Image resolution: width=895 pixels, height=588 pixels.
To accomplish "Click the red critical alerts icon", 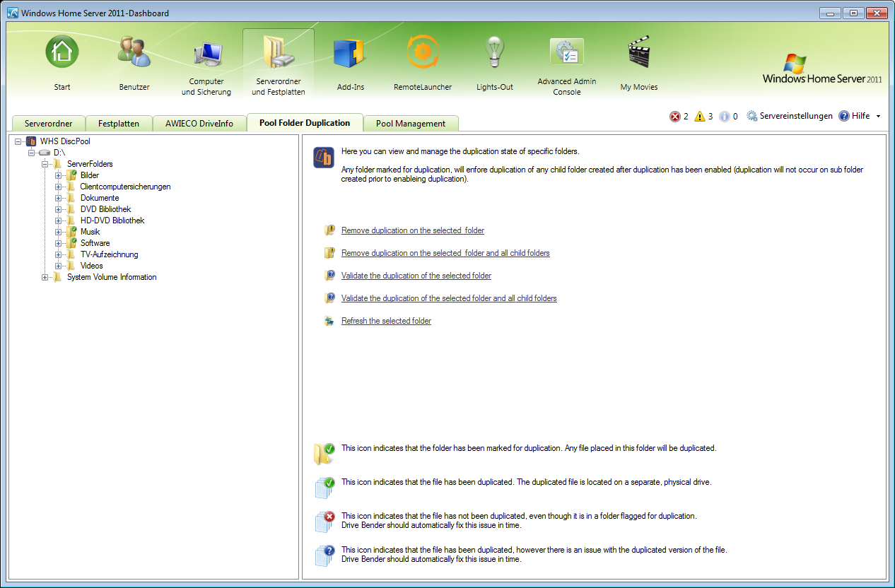I will (675, 117).
